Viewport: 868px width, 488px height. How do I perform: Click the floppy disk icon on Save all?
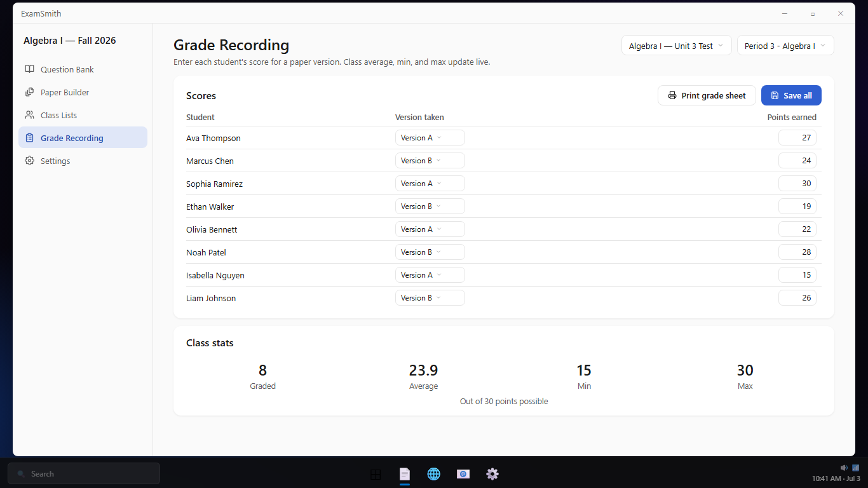coord(775,95)
